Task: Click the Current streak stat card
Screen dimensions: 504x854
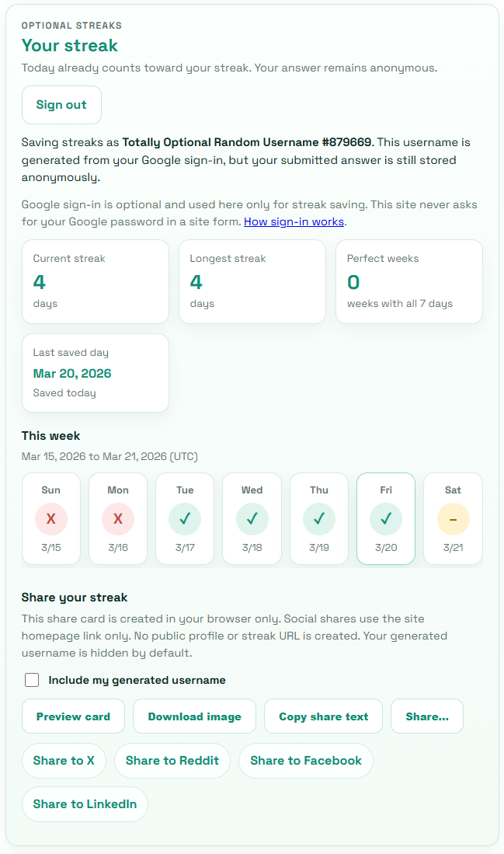Action: (96, 281)
